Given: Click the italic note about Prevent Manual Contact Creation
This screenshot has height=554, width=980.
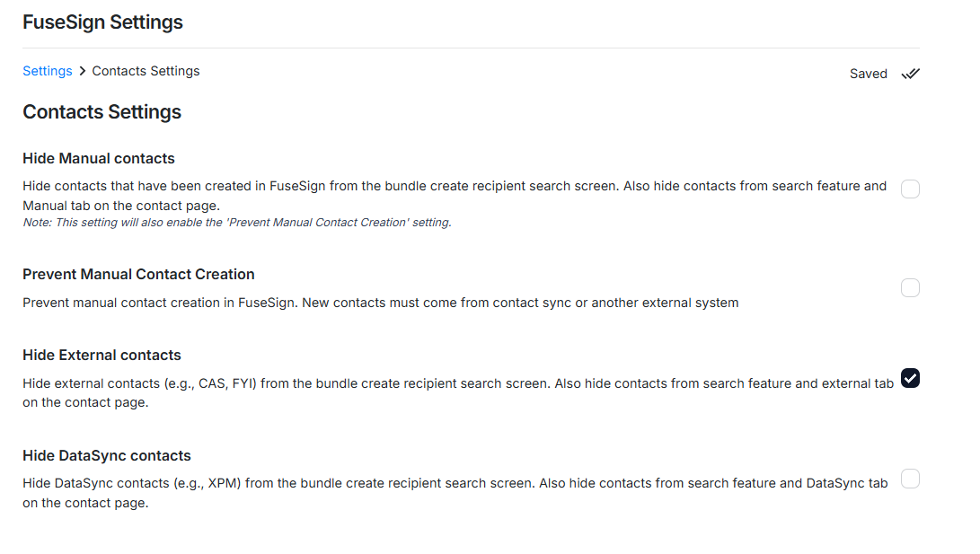Looking at the screenshot, I should pos(236,223).
